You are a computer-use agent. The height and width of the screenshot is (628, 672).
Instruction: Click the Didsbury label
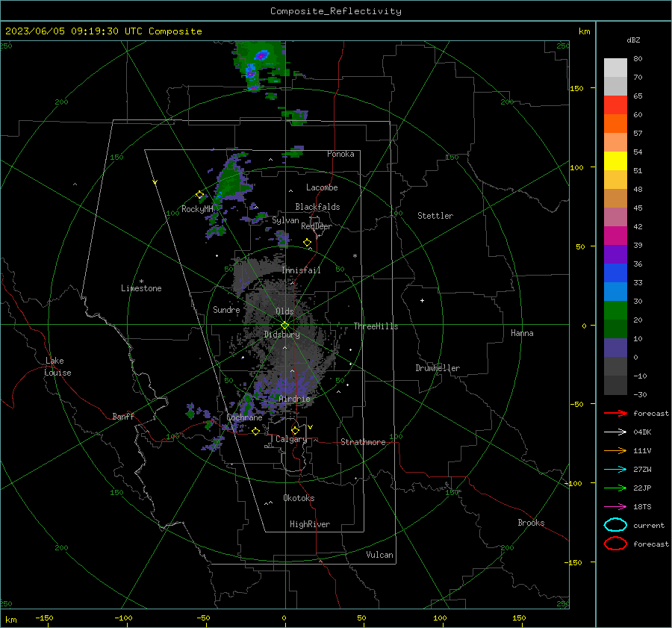(x=281, y=335)
